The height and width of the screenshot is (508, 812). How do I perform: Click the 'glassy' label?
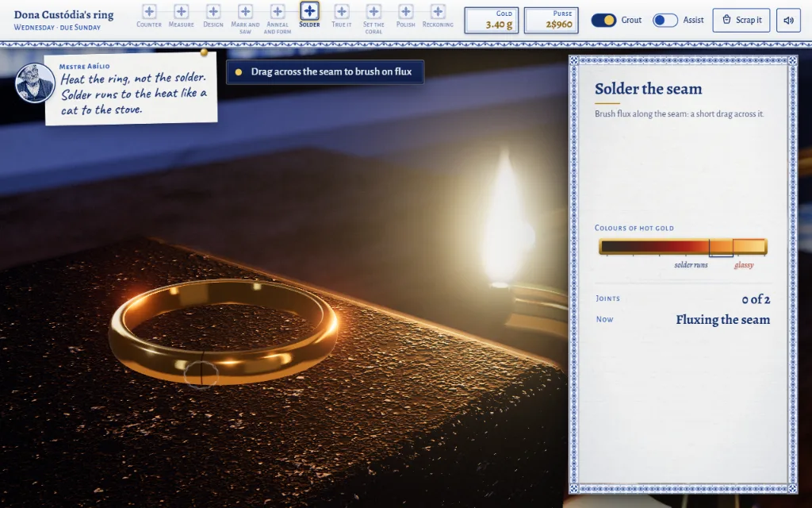[x=744, y=265]
